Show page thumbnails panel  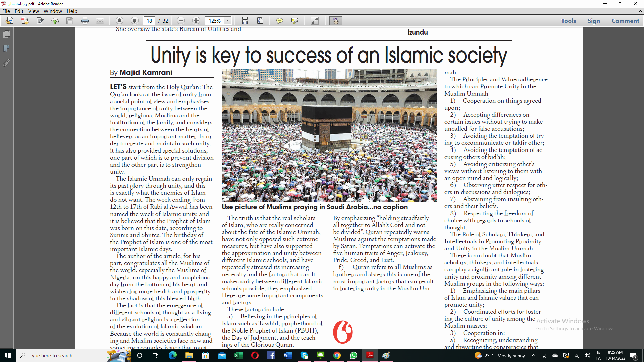point(6,34)
